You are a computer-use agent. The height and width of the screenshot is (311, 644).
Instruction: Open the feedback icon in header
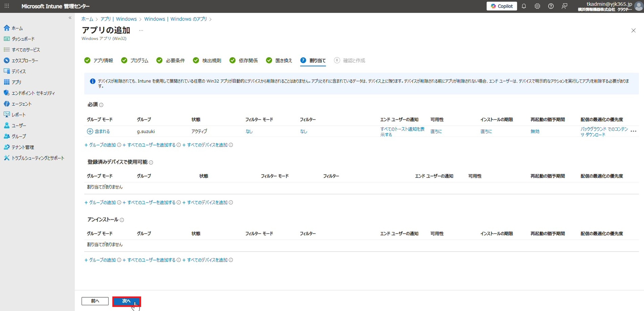pos(565,6)
